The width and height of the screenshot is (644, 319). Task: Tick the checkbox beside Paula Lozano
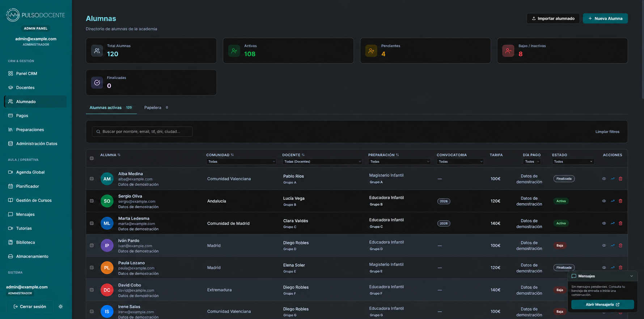tap(92, 268)
